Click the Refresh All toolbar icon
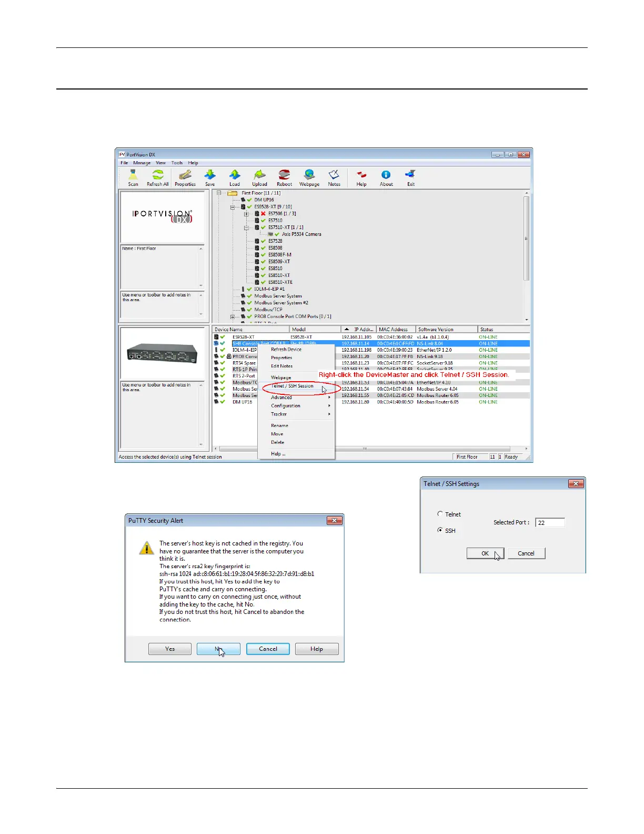Image resolution: width=644 pixels, height=834 pixels. point(157,174)
